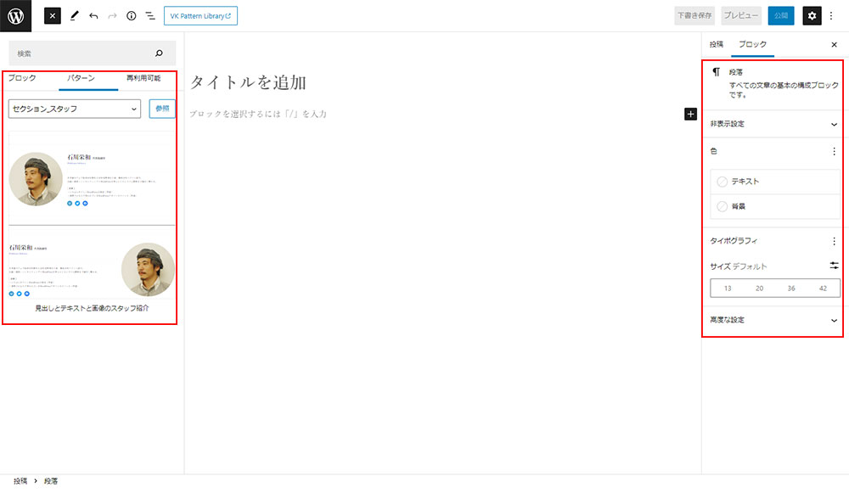Viewport: 849px width, 504px height.
Task: Switch to the ブロック inserter tab
Action: (22, 78)
